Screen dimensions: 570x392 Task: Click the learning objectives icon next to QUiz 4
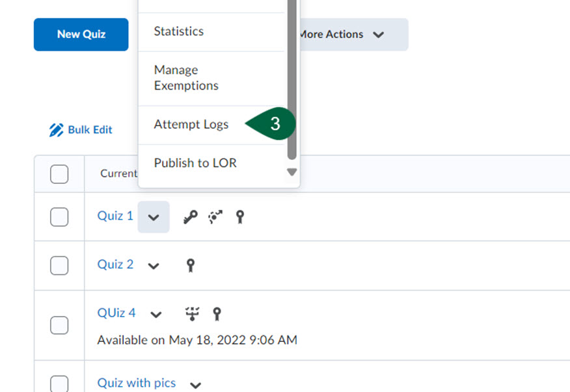click(x=192, y=313)
